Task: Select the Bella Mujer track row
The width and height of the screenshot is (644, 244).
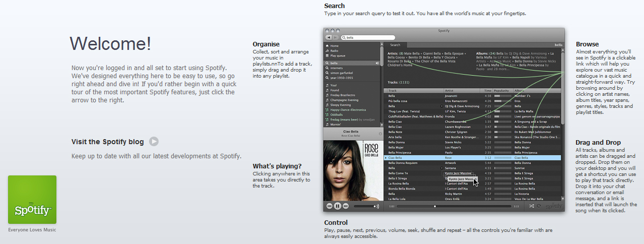Action: (473, 147)
